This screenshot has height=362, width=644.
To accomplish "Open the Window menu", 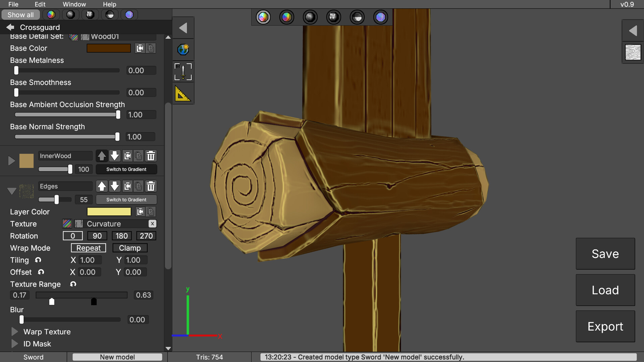I will 74,4.
